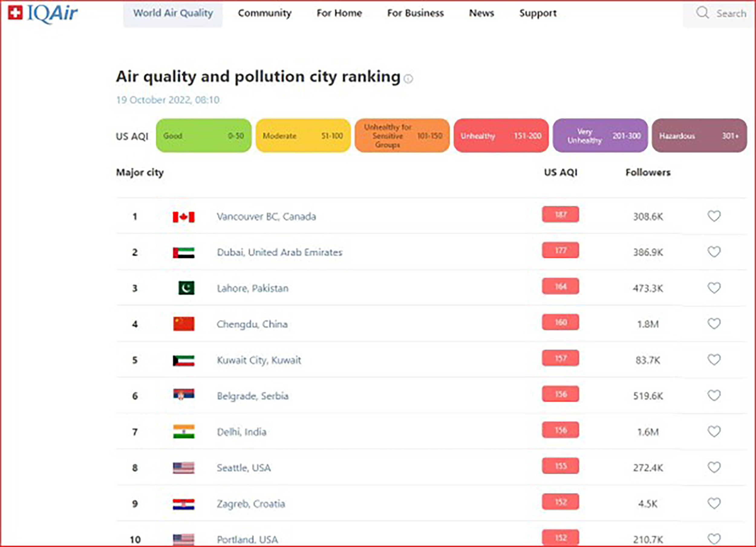Screen dimensions: 756x547
Task: Open the World Air Quality tab
Action: click(x=173, y=14)
